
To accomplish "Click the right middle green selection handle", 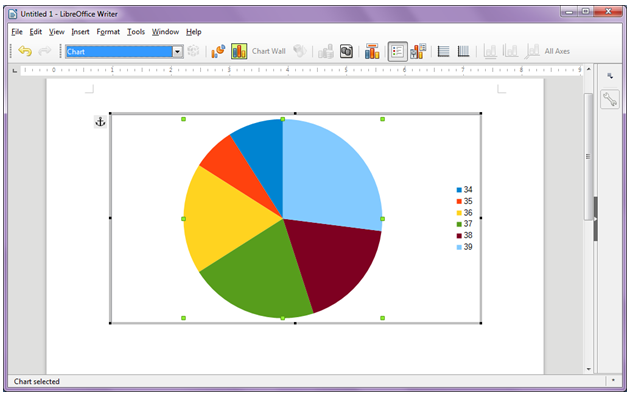I will [383, 219].
